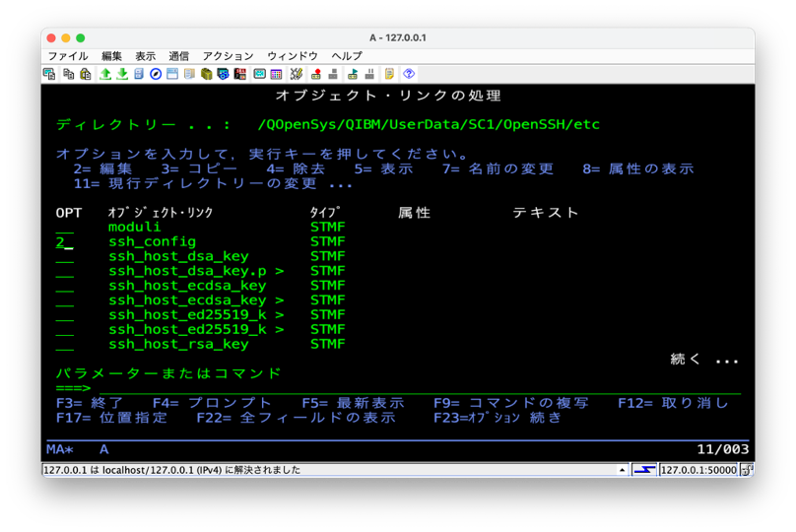Click the OPT field beside moduli
Screen dimensions: 796x532
pos(64,228)
